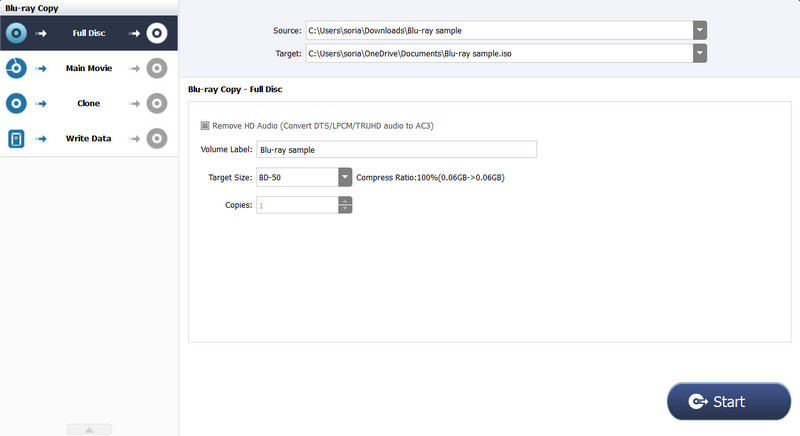Viewport: 800px width, 436px height.
Task: Open the Target path dropdown arrow
Action: [x=700, y=54]
